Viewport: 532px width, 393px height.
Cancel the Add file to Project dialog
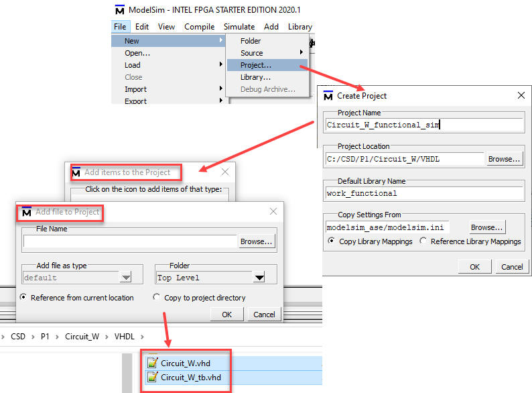point(264,315)
